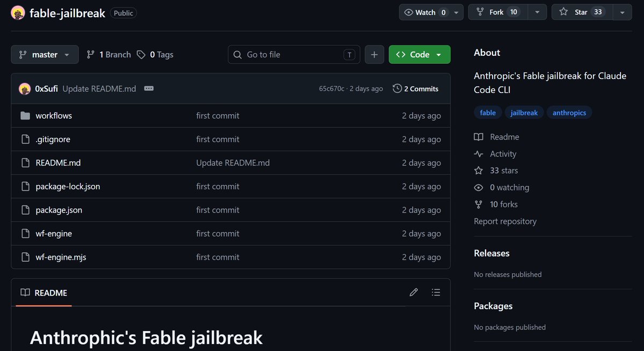
Task: Click the No packages published text
Action: 510,327
